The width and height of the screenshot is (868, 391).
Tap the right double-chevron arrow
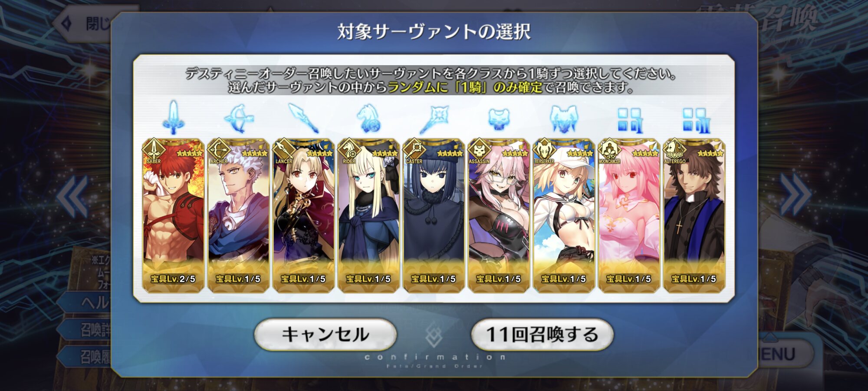794,195
